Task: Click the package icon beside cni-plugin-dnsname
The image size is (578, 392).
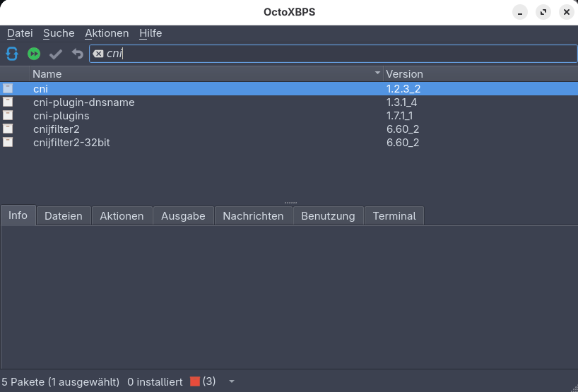Action: point(8,102)
